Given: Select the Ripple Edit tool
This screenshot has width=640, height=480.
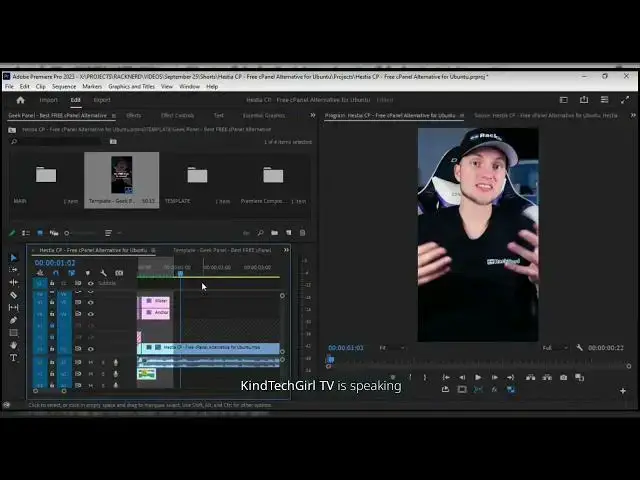Looking at the screenshot, I should click(13, 282).
